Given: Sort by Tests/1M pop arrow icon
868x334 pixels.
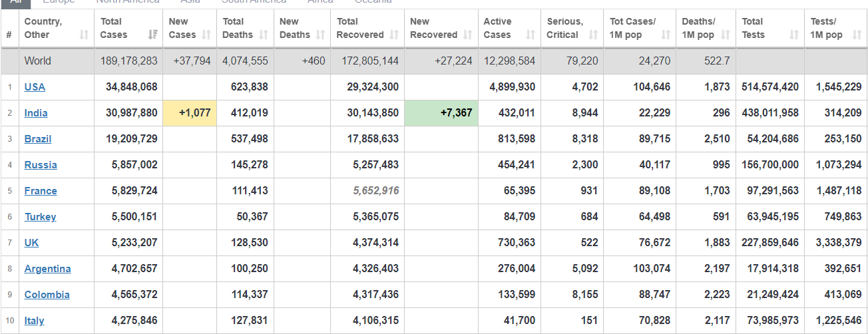Looking at the screenshot, I should (x=857, y=35).
